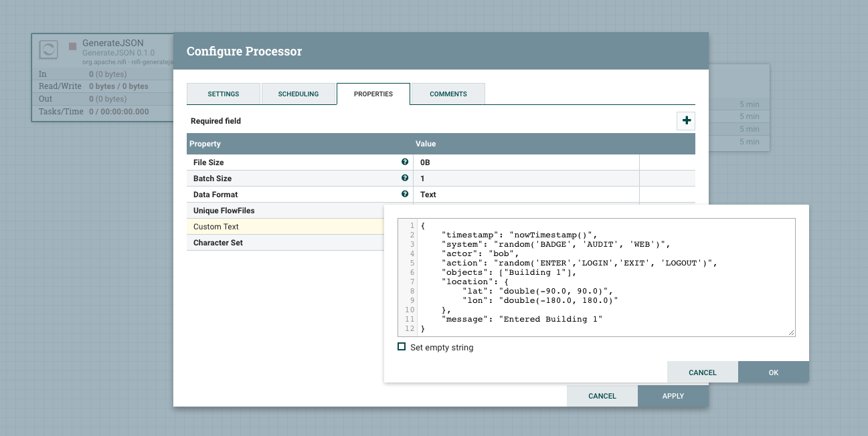Image resolution: width=868 pixels, height=436 pixels.
Task: Click the stopped status icon on GenerateJSON processor
Action: point(73,47)
